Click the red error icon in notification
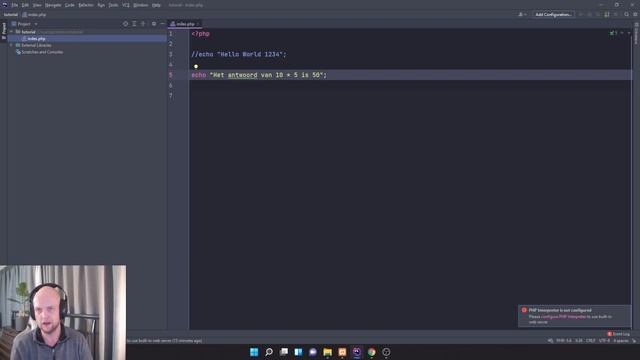 (524, 310)
